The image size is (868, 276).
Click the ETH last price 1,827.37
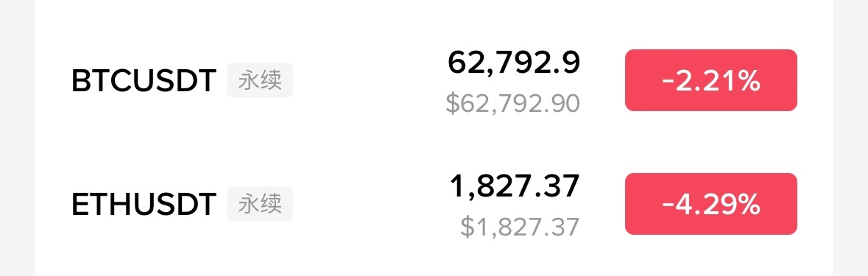click(x=515, y=186)
